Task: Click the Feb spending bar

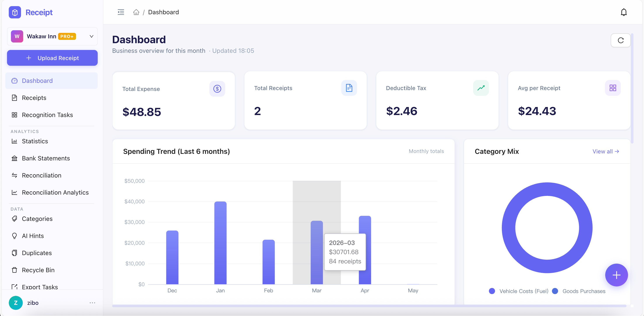Action: coord(269,262)
